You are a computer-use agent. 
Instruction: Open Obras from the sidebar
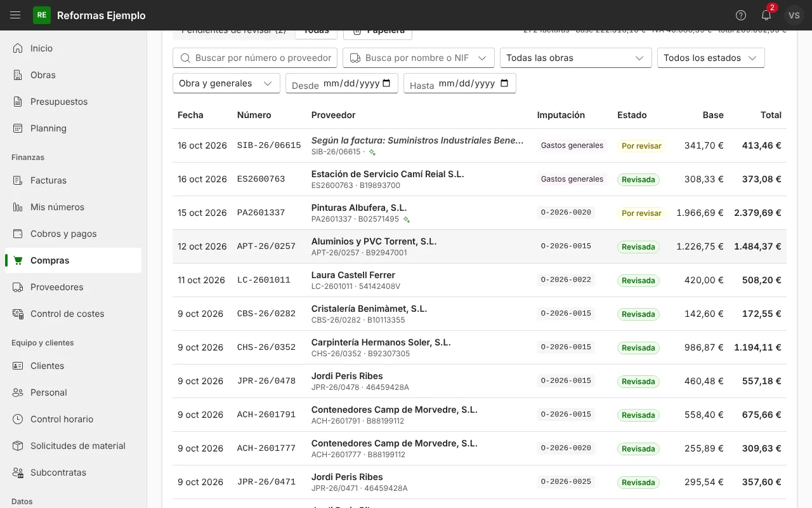coord(73,75)
